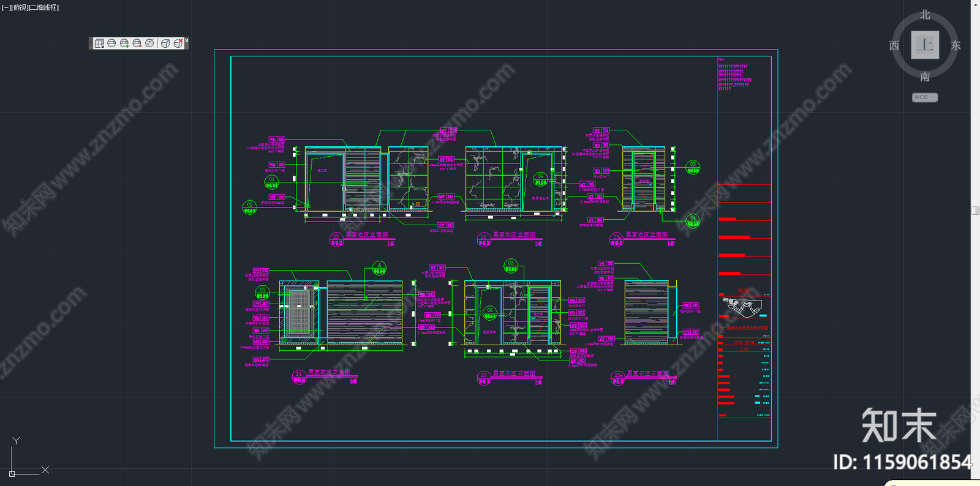Image resolution: width=980 pixels, height=486 pixels.
Task: Click the vertical scrollbar thumb
Action: tap(976, 211)
